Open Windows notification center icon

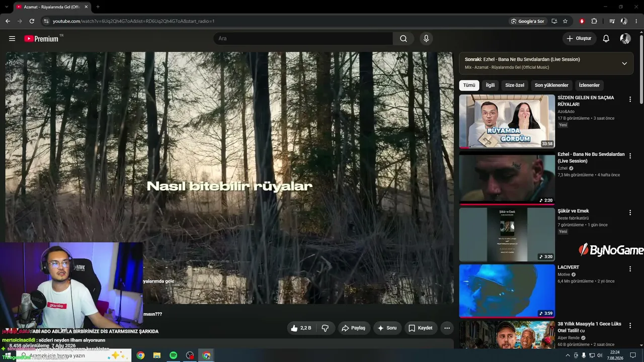(x=633, y=355)
